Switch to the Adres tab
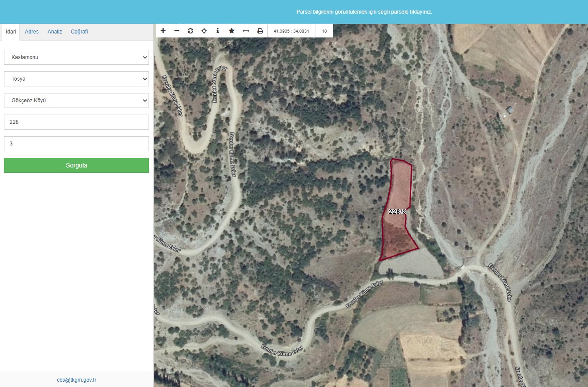The image size is (588, 387). 32,32
